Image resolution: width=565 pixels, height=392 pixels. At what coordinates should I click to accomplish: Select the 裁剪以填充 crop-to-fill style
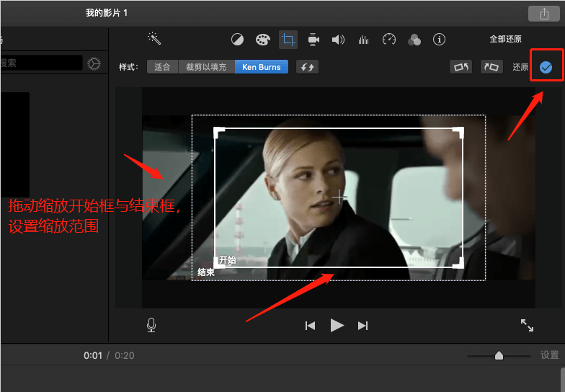tap(206, 67)
